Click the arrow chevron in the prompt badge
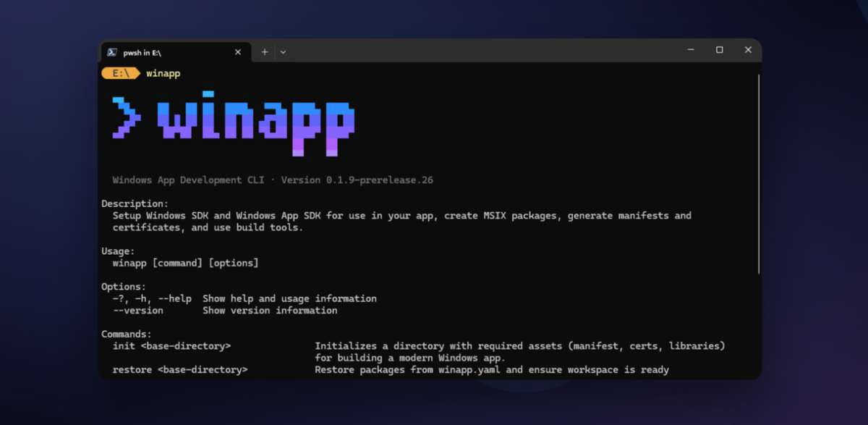The image size is (868, 425). click(135, 73)
